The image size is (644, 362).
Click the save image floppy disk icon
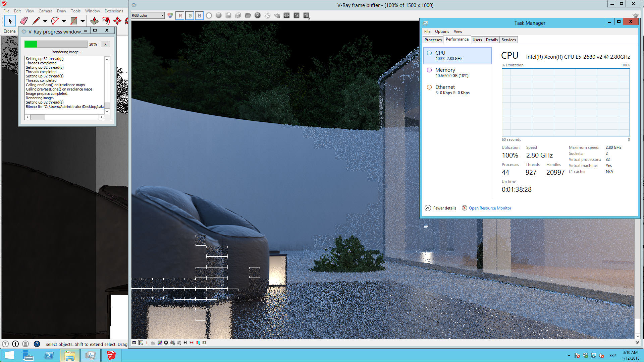228,15
